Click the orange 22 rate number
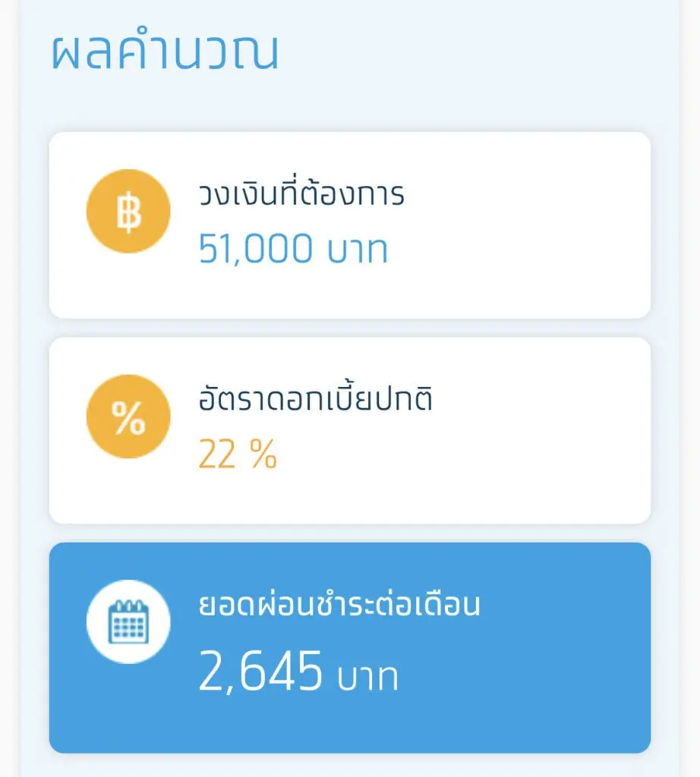Viewport: 700px width, 777px height. tap(217, 454)
